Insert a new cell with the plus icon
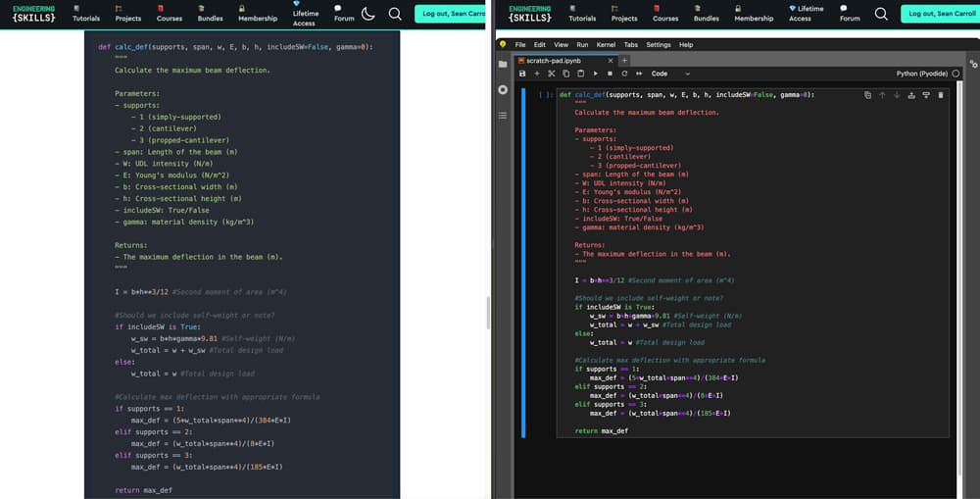Screen dimensions: 980x499 click(536, 74)
